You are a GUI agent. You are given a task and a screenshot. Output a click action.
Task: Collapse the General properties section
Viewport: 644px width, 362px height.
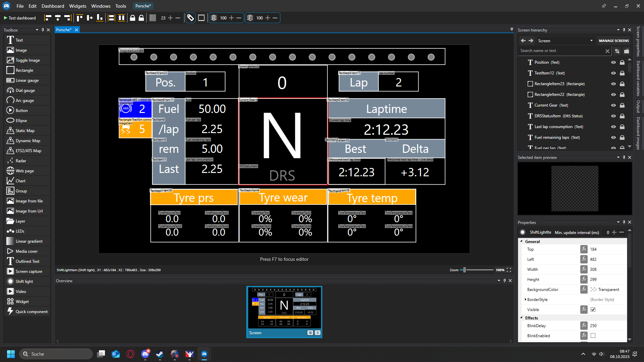(x=521, y=241)
